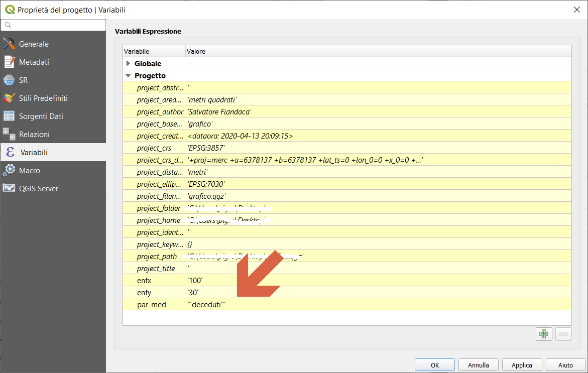Image resolution: width=588 pixels, height=373 pixels.
Task: Click the Stili Predefiniti brush icon
Action: point(9,98)
